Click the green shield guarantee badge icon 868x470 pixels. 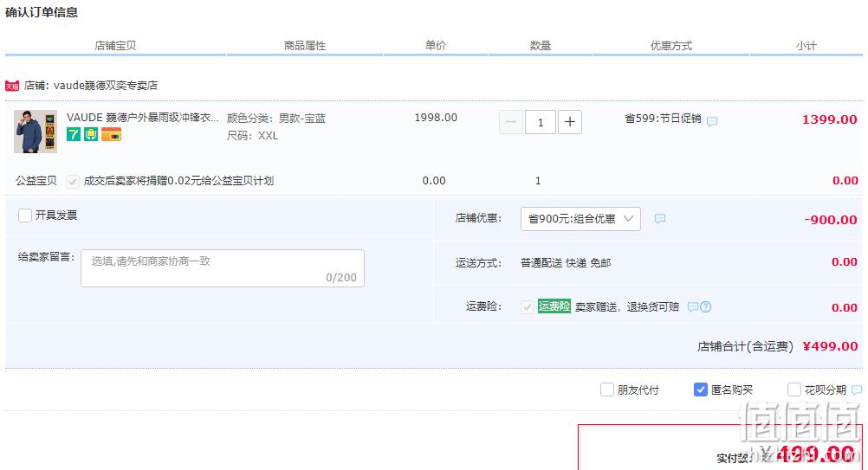pyautogui.click(x=91, y=134)
